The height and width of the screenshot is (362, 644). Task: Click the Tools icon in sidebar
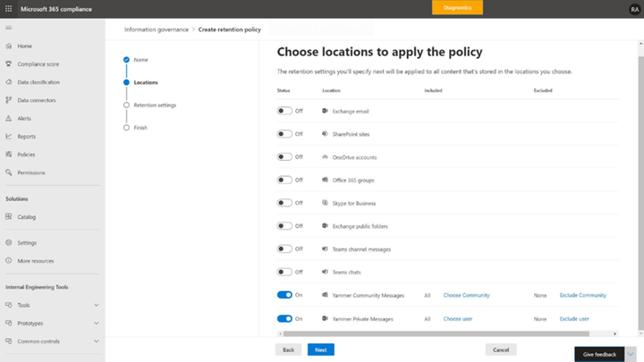[x=9, y=305]
